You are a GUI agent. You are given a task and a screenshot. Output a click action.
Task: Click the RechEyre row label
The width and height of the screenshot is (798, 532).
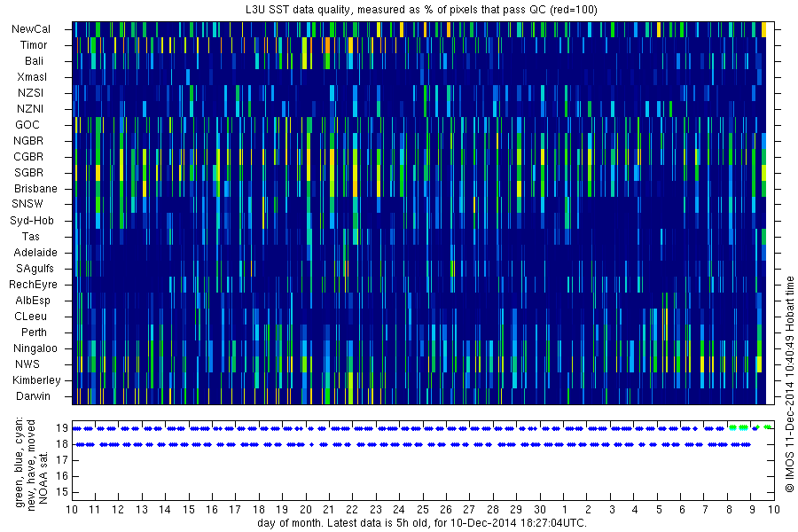click(x=33, y=285)
